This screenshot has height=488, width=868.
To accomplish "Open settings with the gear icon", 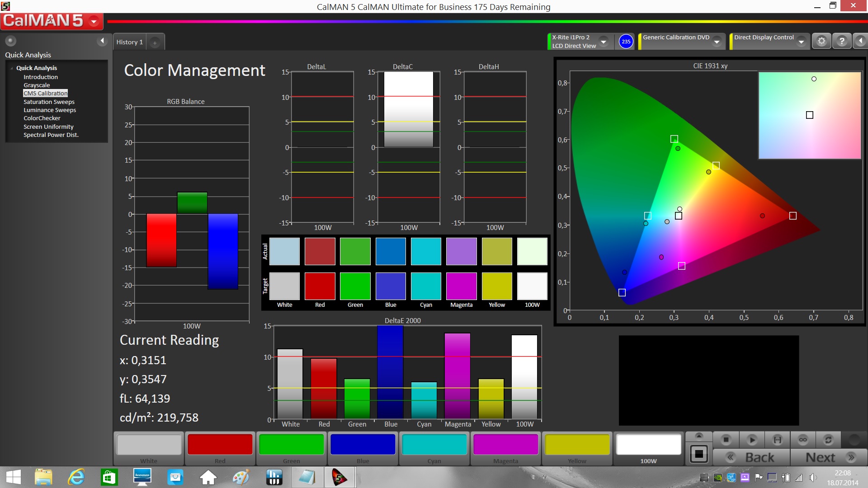I will 821,41.
